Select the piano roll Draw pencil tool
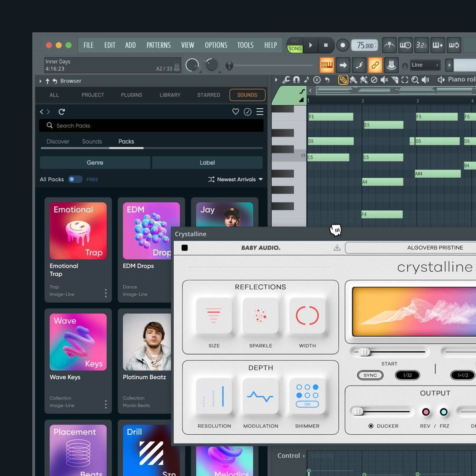Image resolution: width=476 pixels, height=476 pixels. point(343,80)
